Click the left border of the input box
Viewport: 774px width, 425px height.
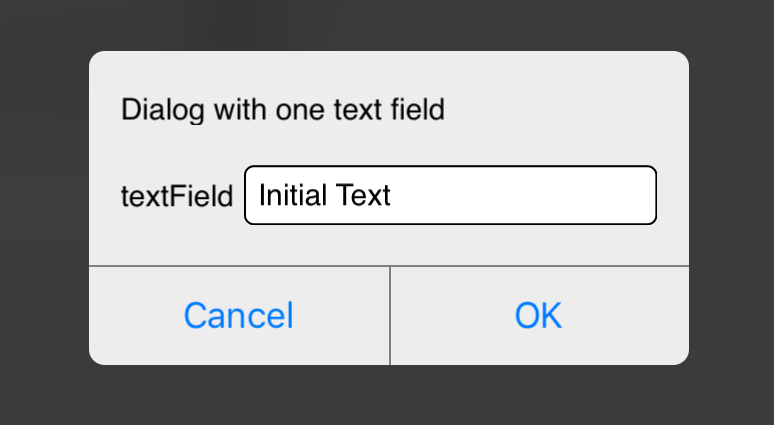[x=245, y=195]
